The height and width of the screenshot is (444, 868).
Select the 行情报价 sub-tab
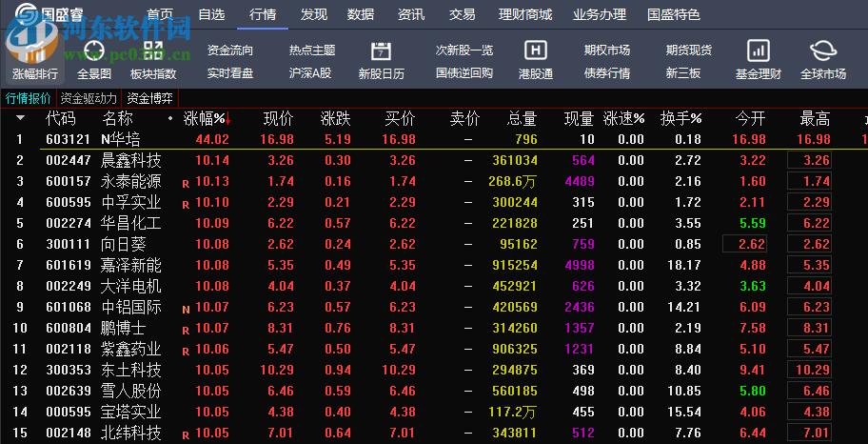(x=29, y=99)
